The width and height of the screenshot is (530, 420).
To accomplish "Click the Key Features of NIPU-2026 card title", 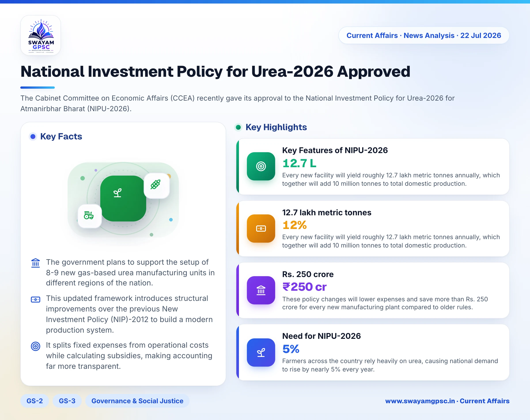I will (335, 150).
